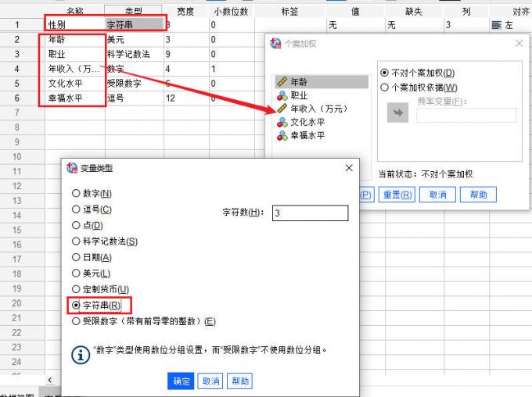The height and width of the screenshot is (397, 532).
Task: Select row header number 1
Action: click(x=17, y=25)
